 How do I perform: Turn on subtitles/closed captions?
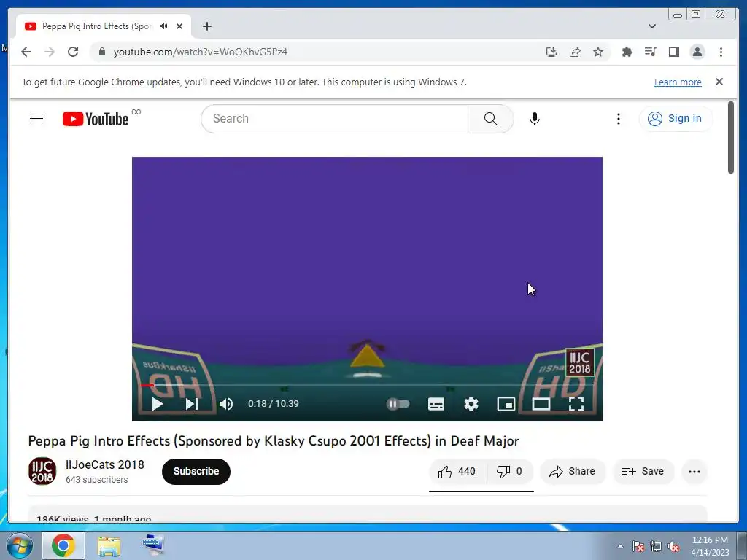[436, 404]
